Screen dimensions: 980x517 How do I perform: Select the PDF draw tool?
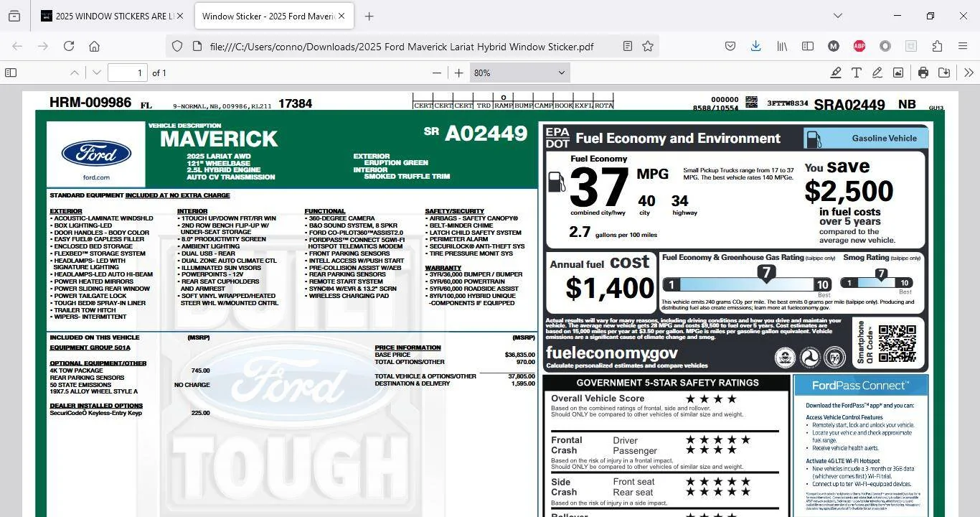tap(877, 73)
